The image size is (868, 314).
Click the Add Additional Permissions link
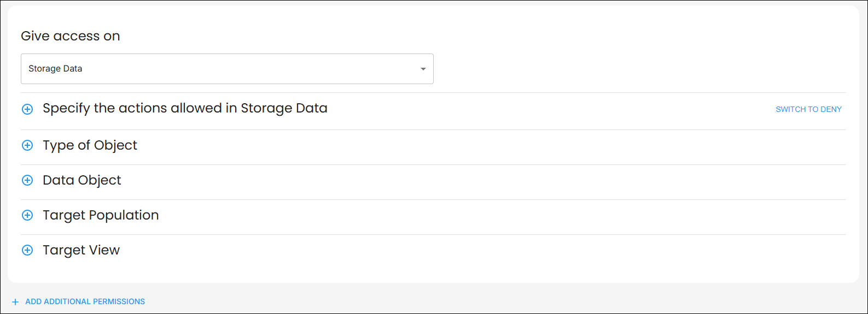point(85,301)
